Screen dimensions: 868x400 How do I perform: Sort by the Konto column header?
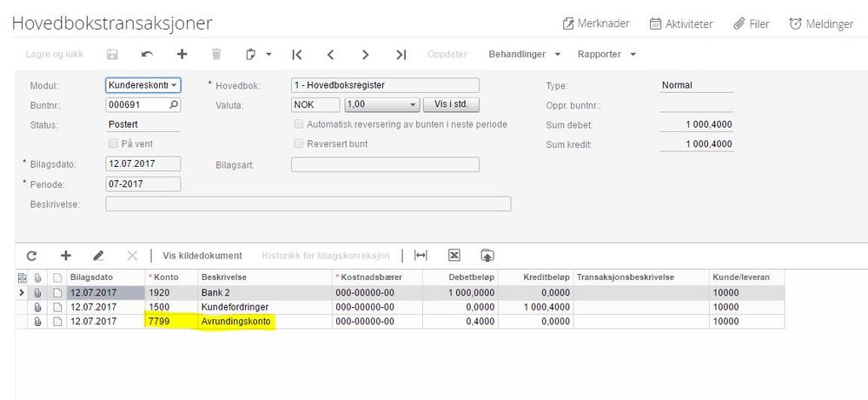(172, 277)
